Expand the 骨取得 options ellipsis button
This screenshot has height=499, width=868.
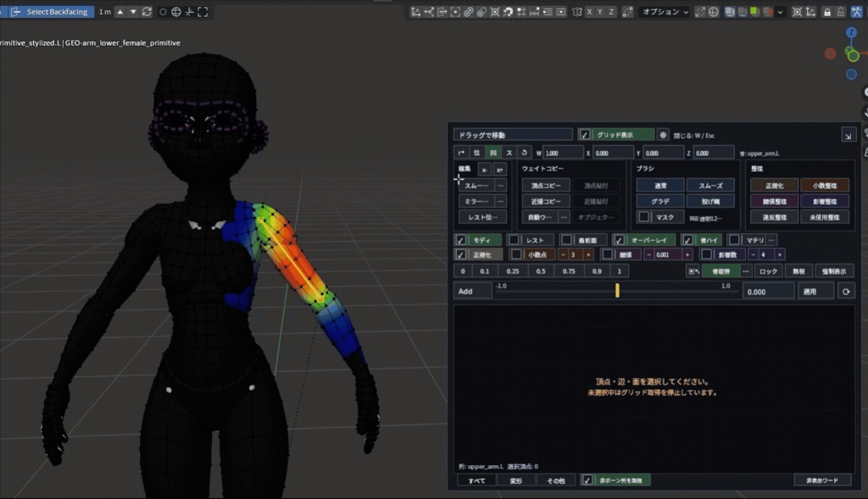click(x=746, y=271)
